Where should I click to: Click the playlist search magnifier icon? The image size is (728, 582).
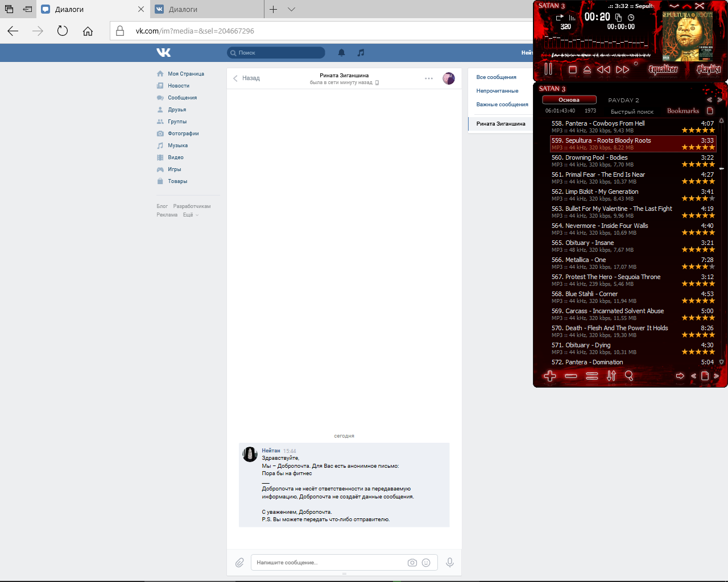[629, 376]
